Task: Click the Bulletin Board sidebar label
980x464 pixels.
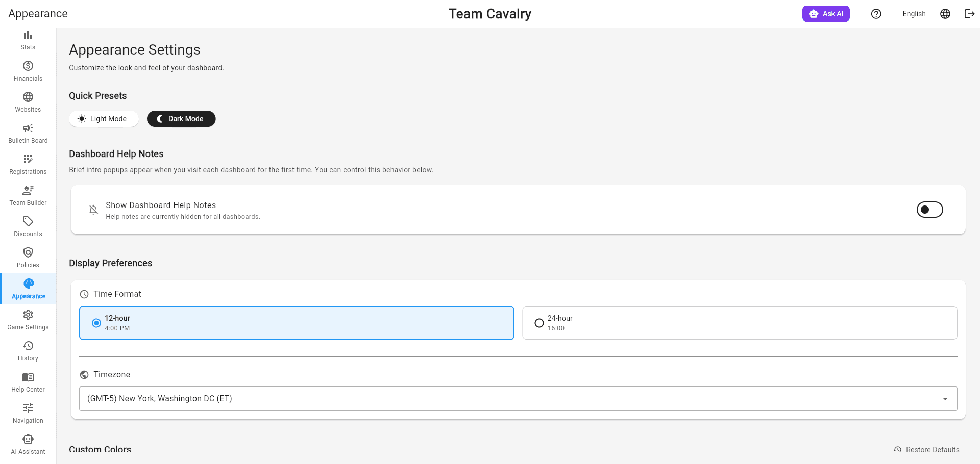Action: coord(28,141)
